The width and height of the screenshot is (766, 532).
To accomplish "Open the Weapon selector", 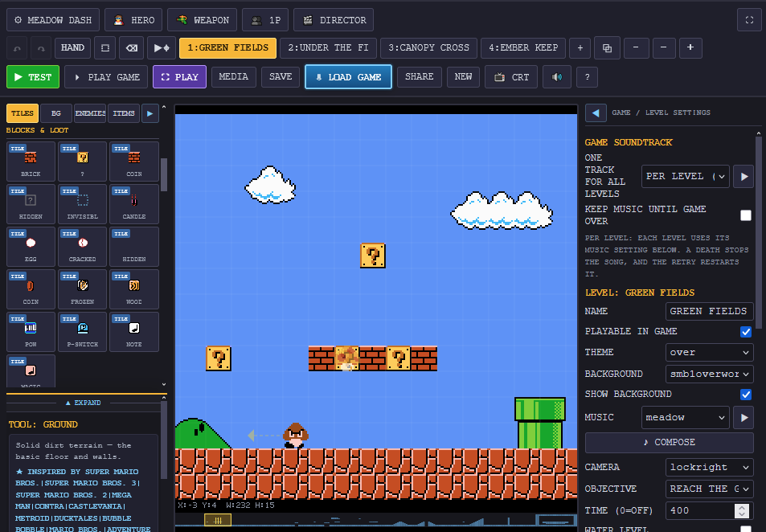I will tap(203, 20).
